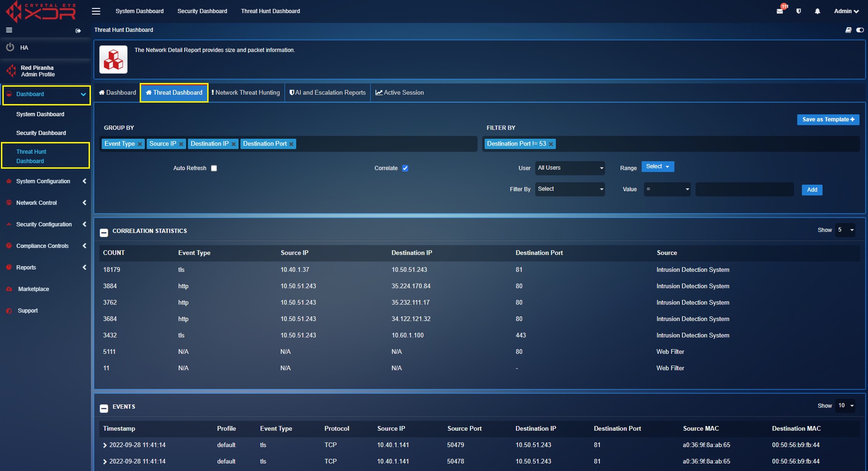
Task: Remove Event Type group-by tag
Action: [x=140, y=144]
